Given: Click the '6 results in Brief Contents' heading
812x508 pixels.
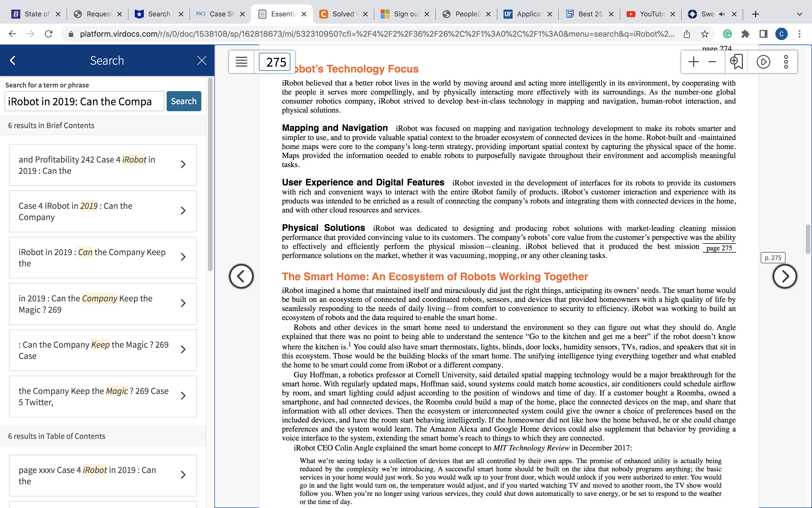Looking at the screenshot, I should (x=51, y=125).
